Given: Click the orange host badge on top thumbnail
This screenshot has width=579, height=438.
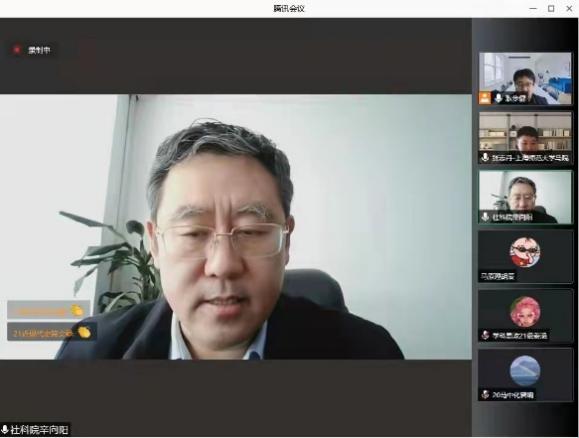Looking at the screenshot, I should [485, 98].
